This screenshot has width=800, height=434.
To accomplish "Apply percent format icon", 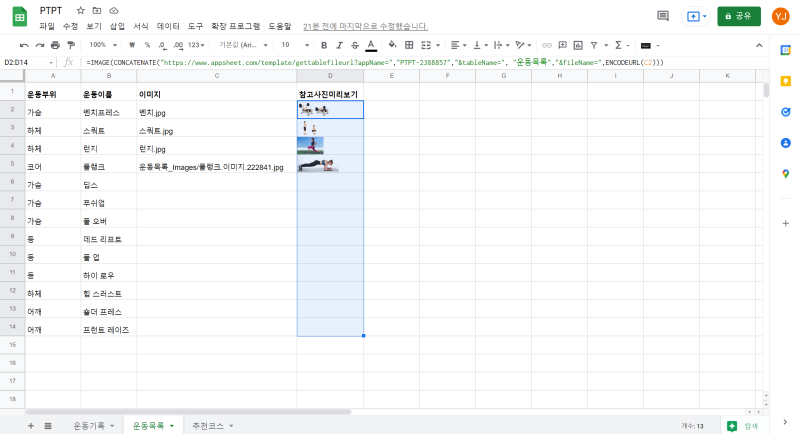I will (147, 45).
